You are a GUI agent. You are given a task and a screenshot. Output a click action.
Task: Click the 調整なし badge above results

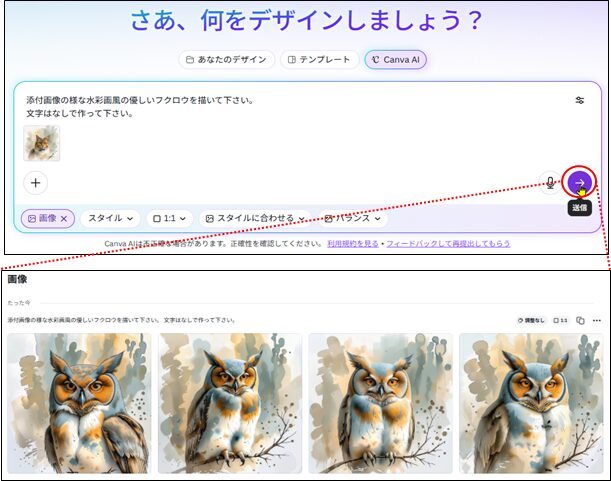point(531,320)
